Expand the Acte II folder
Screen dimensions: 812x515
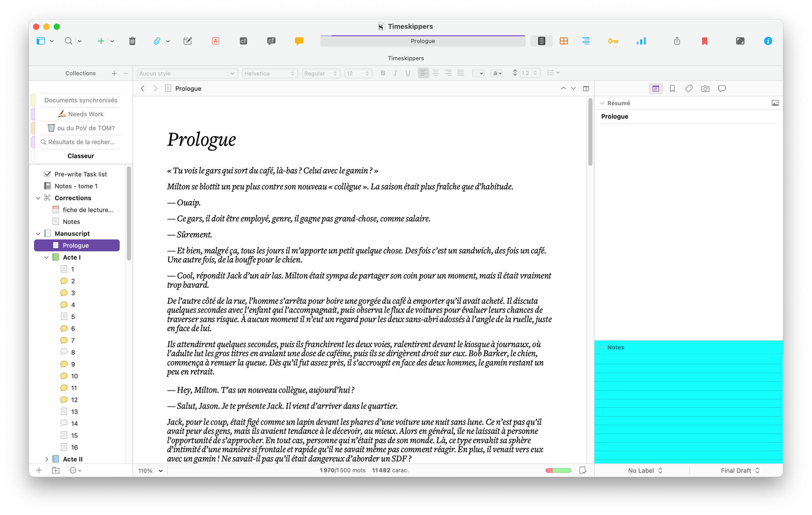click(47, 459)
